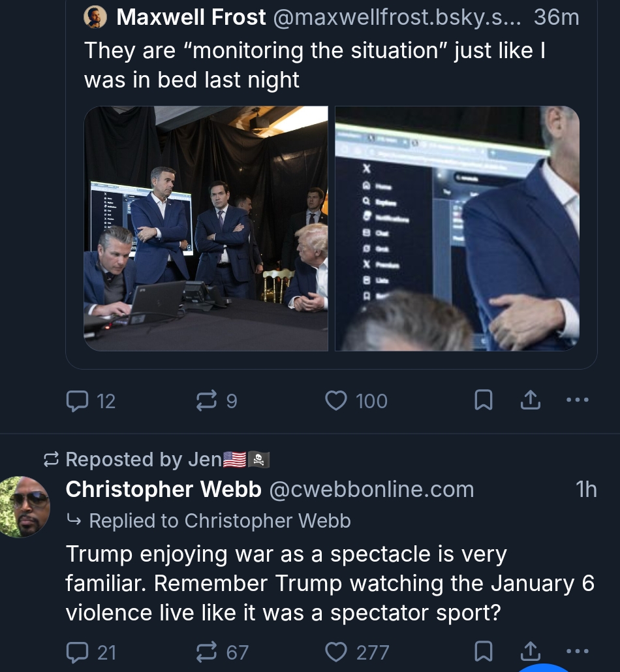Reply to Christopher Webb's post

pyautogui.click(x=78, y=651)
